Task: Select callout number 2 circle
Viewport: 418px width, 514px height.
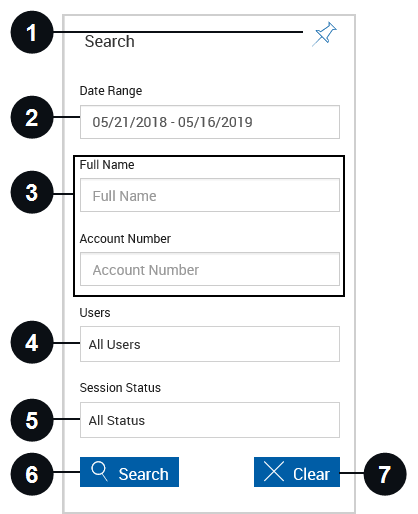Action: [x=32, y=117]
